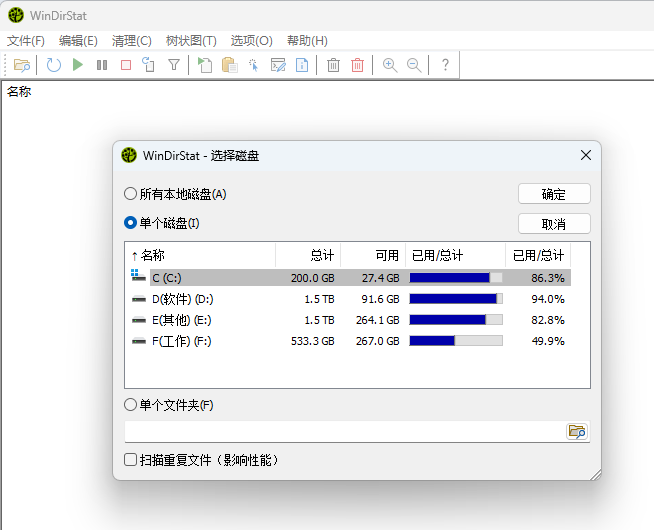Select the 单个磁盘(I) radio button
The width and height of the screenshot is (654, 530).
point(130,223)
